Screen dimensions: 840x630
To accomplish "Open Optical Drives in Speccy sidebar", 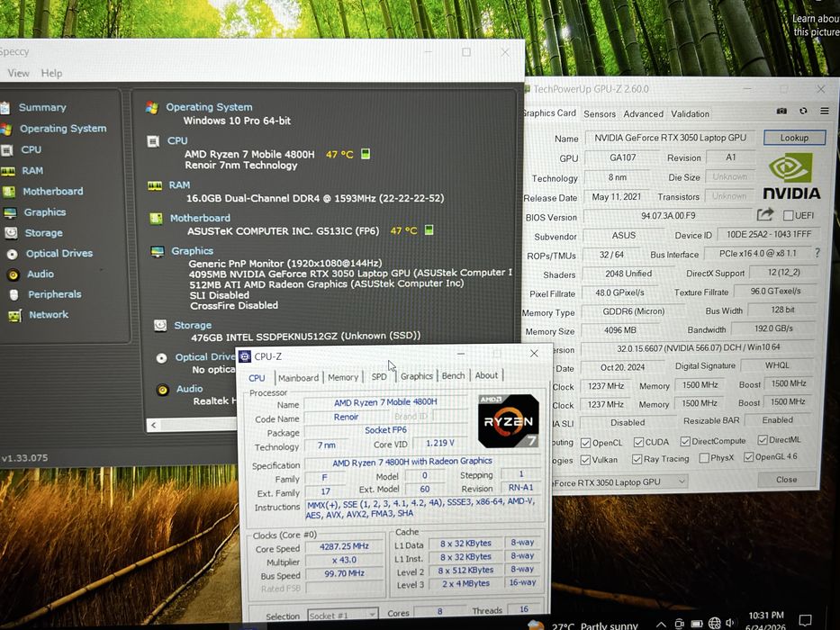I will 59,254.
